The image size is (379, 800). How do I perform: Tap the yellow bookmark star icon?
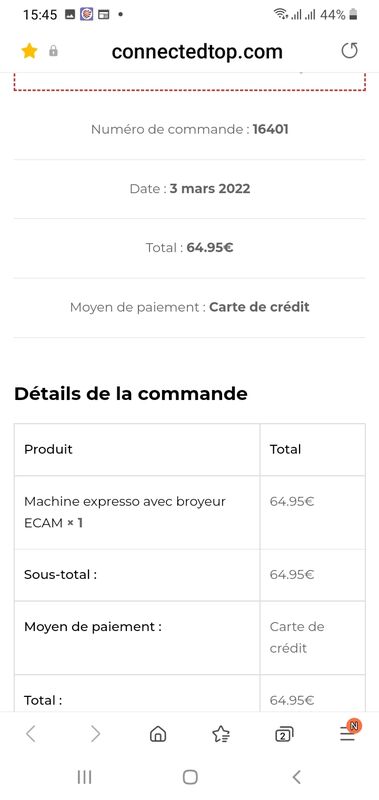pyautogui.click(x=29, y=51)
